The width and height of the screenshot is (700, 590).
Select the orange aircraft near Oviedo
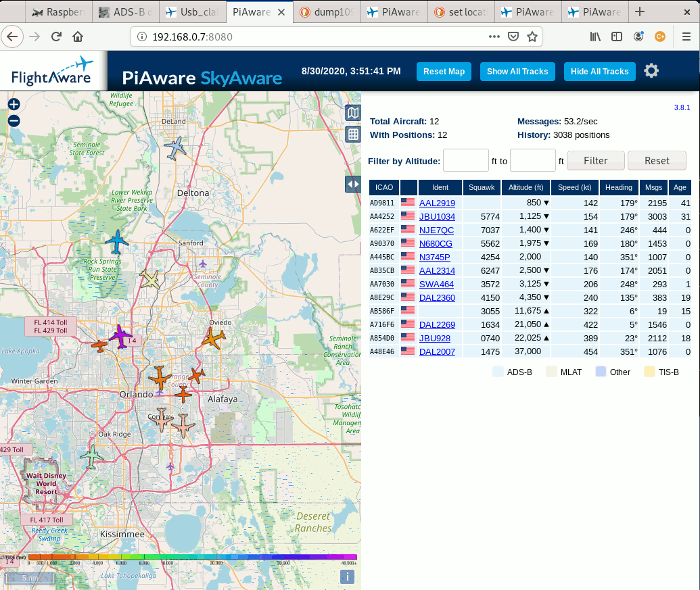(214, 339)
